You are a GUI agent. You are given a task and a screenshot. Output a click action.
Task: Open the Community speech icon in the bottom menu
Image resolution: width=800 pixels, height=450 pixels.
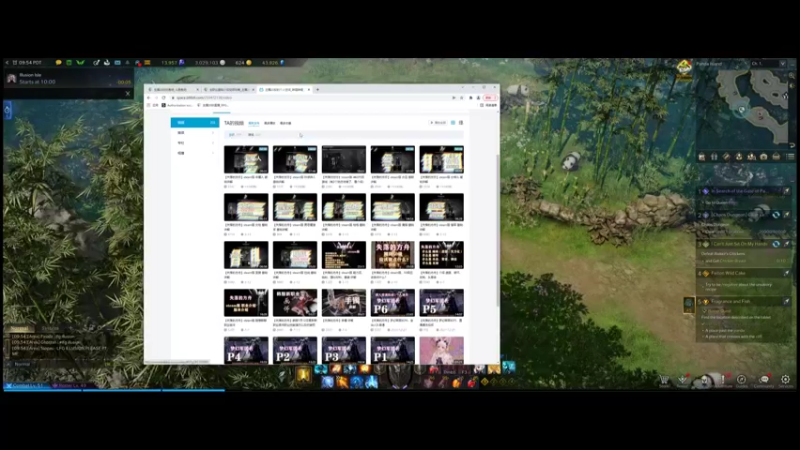tap(764, 380)
